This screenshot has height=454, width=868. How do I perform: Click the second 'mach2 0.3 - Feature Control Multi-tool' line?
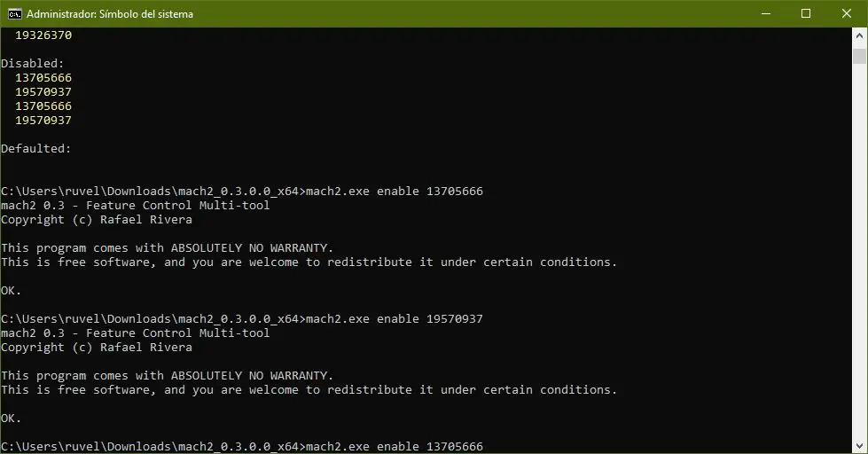click(x=136, y=333)
